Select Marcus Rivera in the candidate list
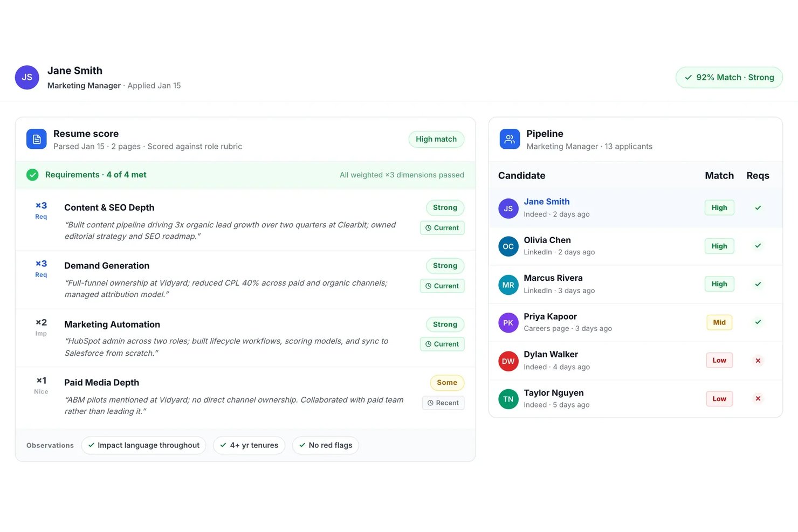The width and height of the screenshot is (798, 532). [x=635, y=285]
